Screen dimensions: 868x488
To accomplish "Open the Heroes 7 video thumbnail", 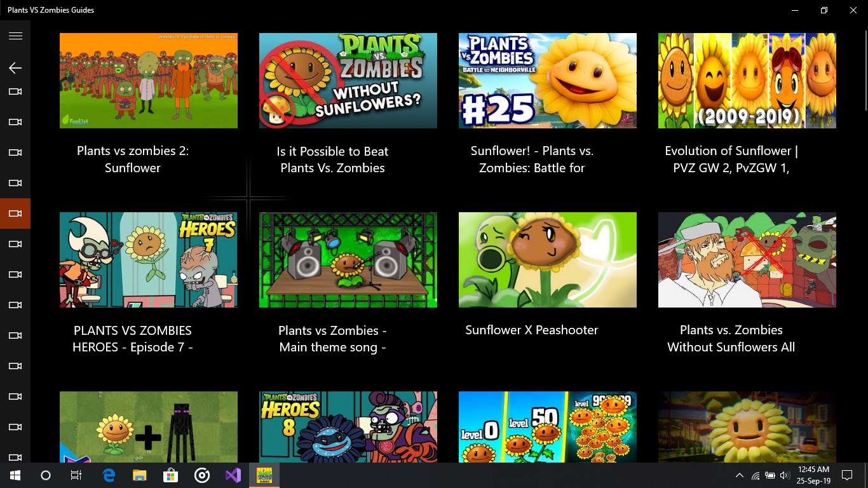I will pyautogui.click(x=149, y=260).
